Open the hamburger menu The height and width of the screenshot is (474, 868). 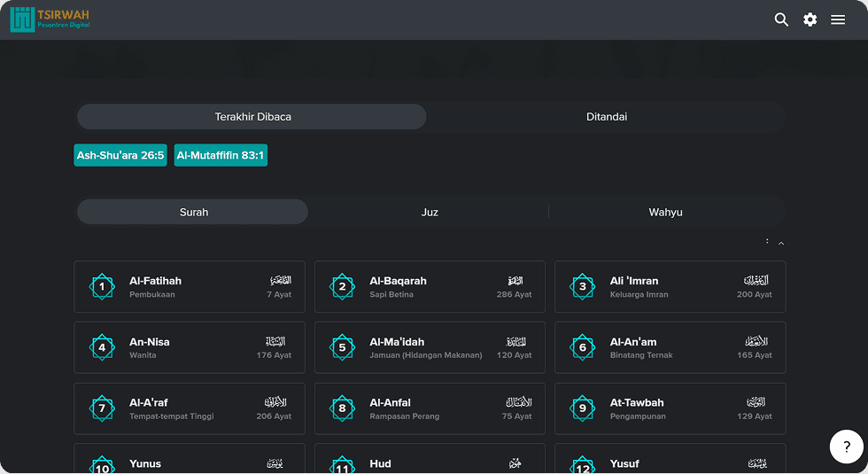[x=838, y=19]
